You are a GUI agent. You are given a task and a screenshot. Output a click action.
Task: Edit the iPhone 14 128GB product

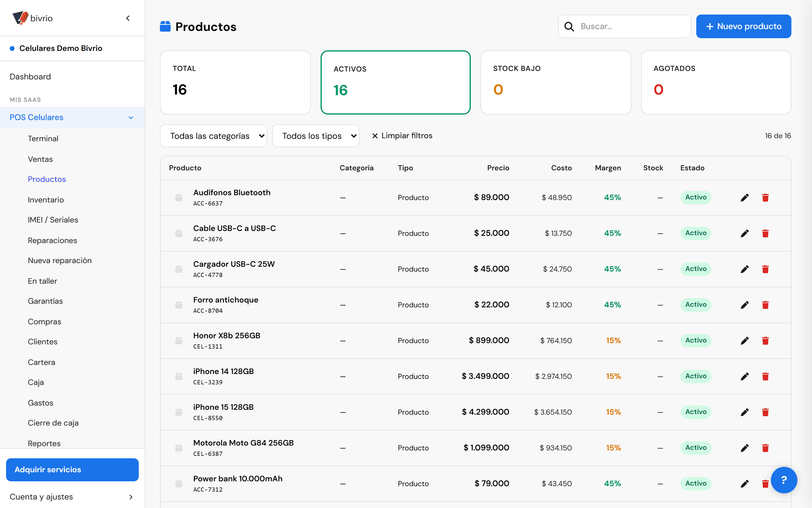click(x=744, y=376)
